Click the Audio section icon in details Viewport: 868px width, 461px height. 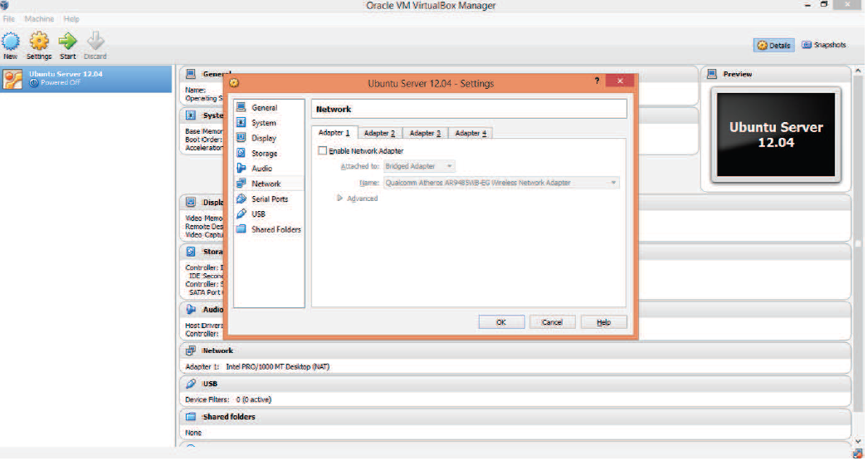[x=191, y=309]
